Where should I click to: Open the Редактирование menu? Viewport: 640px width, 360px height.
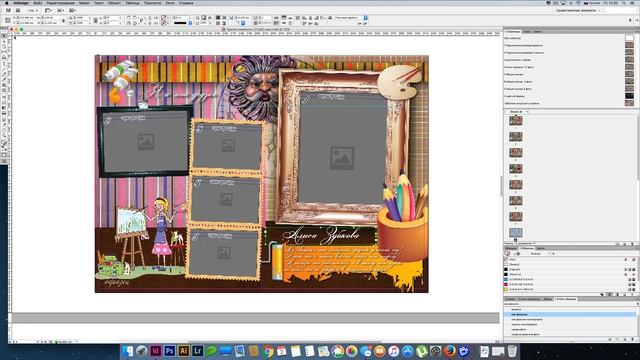[61, 3]
